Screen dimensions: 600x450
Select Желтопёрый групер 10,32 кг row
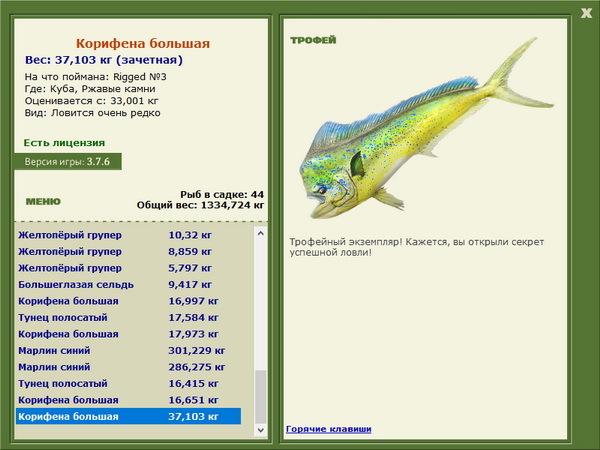(x=129, y=235)
